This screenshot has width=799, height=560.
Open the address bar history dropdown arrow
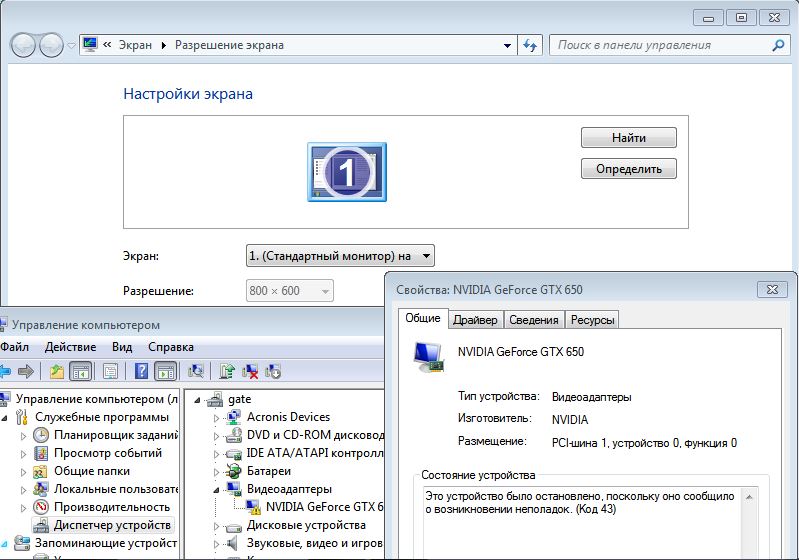coord(507,45)
